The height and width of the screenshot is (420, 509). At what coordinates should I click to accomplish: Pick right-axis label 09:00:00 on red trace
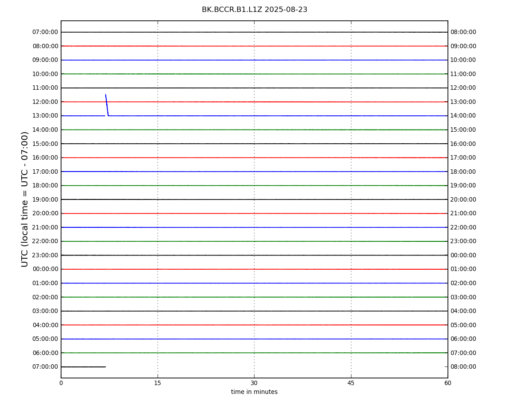(x=463, y=46)
